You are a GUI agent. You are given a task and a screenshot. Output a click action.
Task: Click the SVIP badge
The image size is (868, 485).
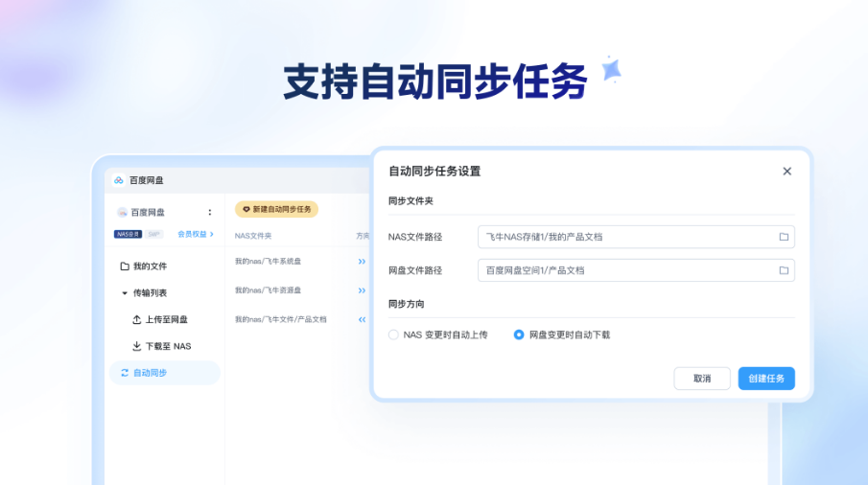coord(153,235)
